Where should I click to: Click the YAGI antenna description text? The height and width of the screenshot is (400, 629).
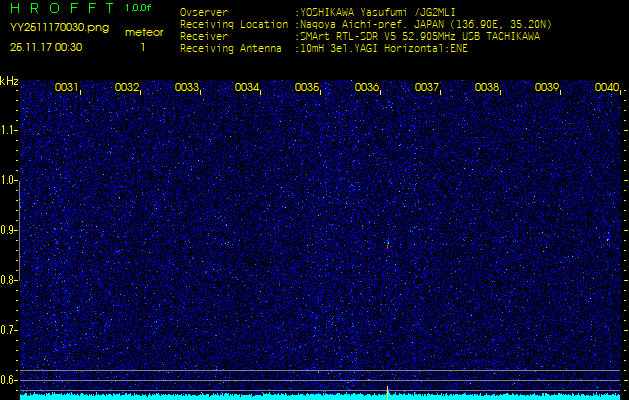[383, 47]
